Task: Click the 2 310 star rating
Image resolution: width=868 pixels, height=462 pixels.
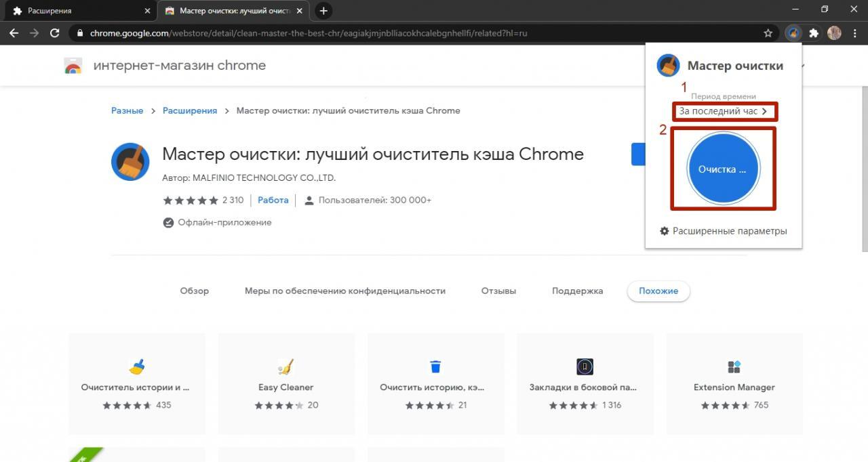Action: pos(203,200)
